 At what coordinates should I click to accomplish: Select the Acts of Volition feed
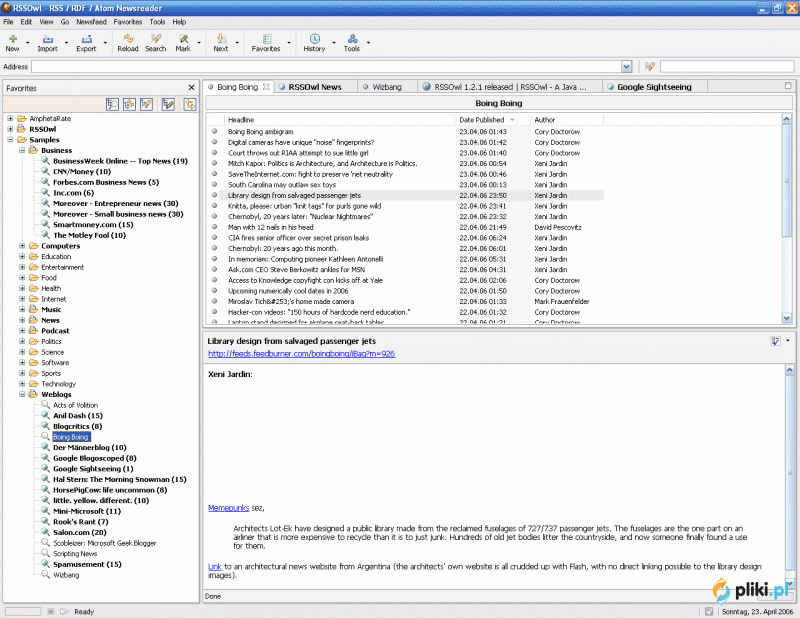click(x=76, y=405)
